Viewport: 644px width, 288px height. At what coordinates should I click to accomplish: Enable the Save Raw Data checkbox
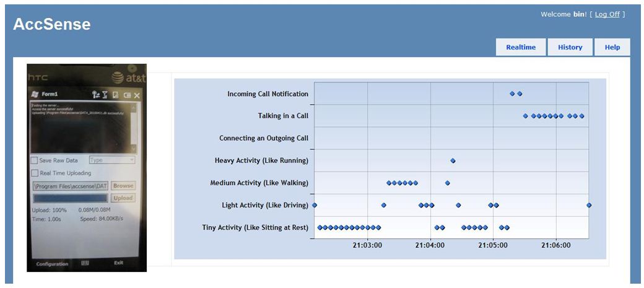click(x=35, y=160)
